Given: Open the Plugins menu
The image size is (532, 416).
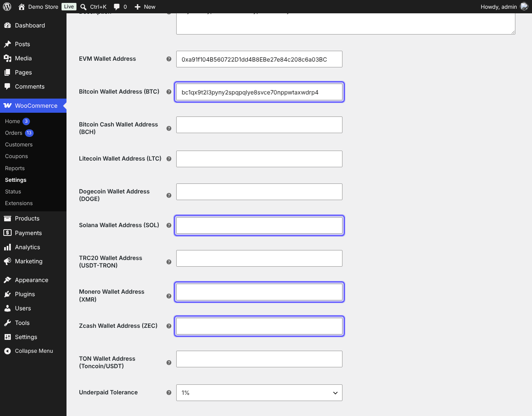Looking at the screenshot, I should coord(33,294).
